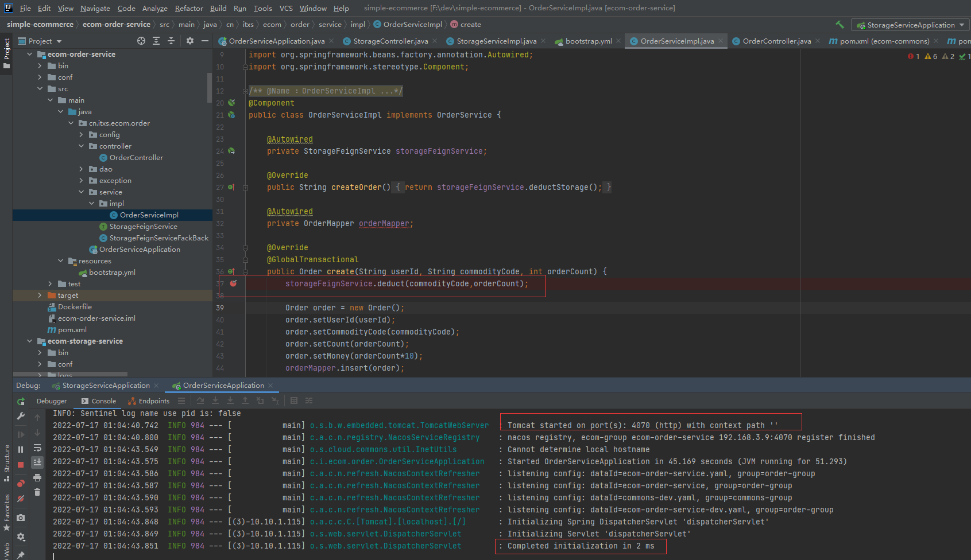Open the Favorites tool window sidebar button
Screen dimensions: 971x560
(x=7, y=512)
